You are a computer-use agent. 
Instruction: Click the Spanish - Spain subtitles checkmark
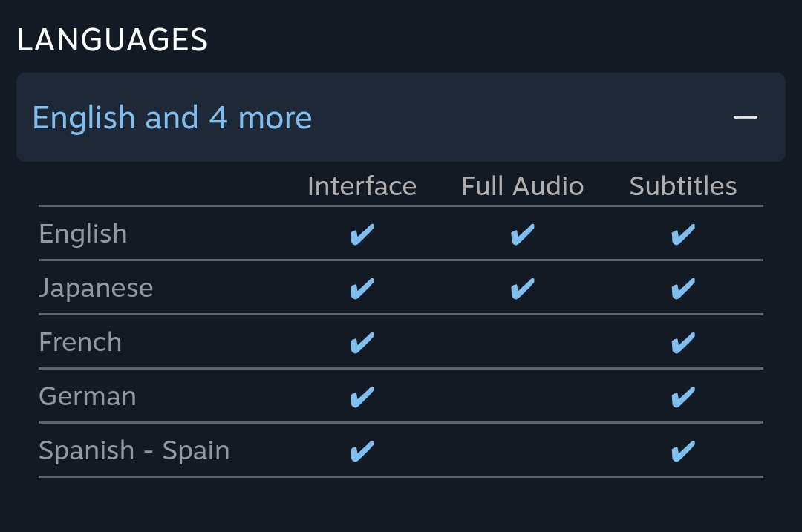(683, 451)
